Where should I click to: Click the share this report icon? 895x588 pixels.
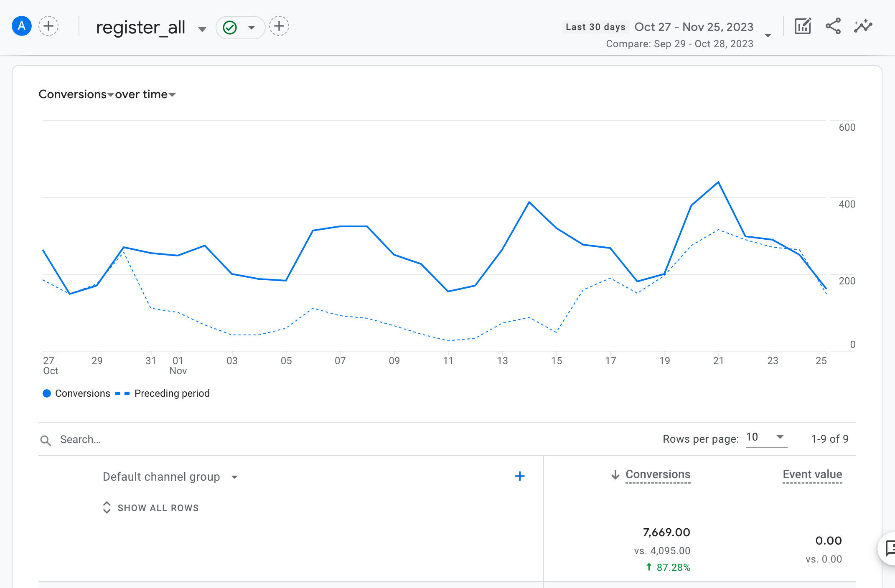pyautogui.click(x=833, y=26)
